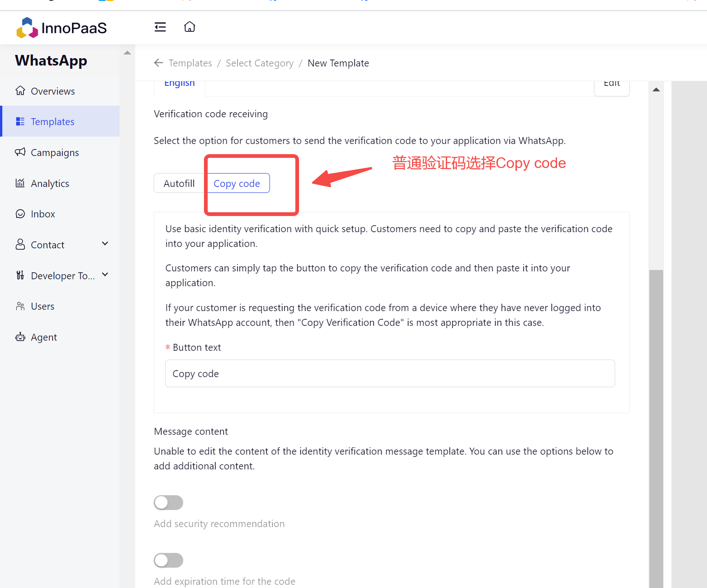Viewport: 707px width, 588px height.
Task: Click the Overviews house icon
Action: [x=20, y=90]
